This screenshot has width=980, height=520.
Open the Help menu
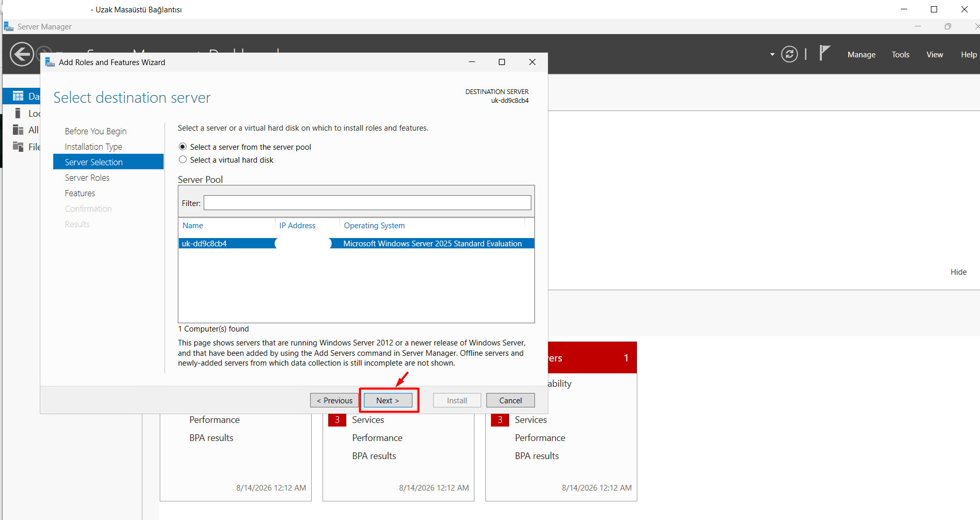969,54
